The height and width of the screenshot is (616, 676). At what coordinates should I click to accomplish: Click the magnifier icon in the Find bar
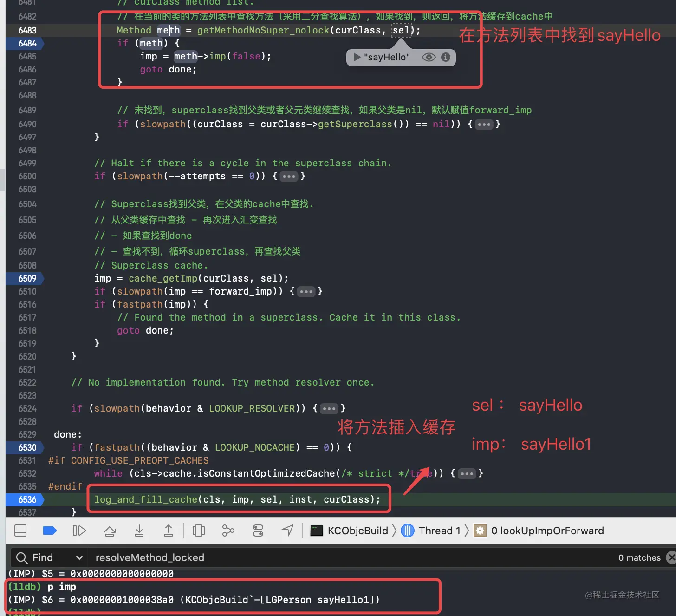coord(22,557)
